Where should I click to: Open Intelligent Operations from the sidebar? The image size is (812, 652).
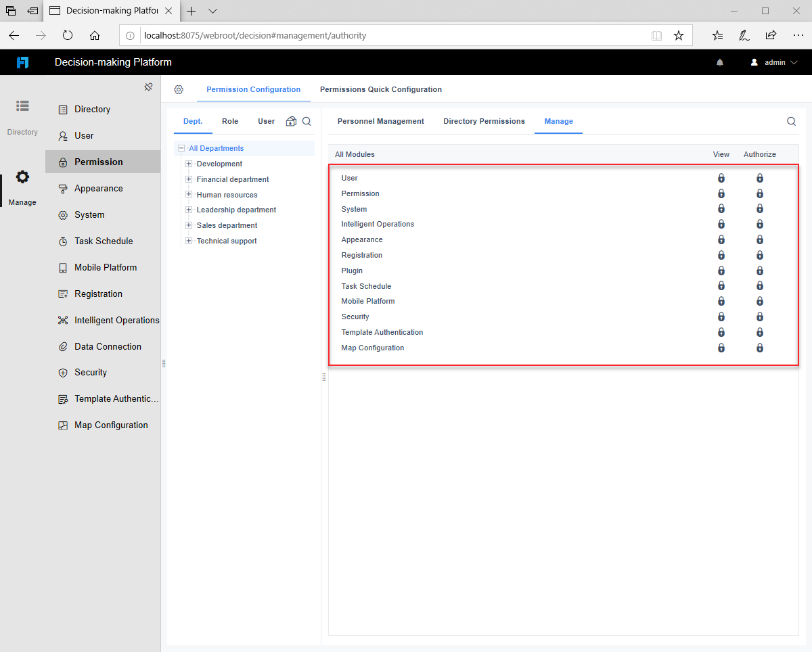(x=62, y=320)
